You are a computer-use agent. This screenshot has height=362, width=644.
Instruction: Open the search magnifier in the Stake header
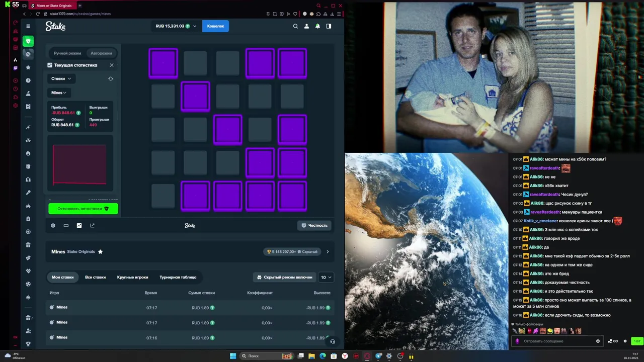pyautogui.click(x=295, y=26)
